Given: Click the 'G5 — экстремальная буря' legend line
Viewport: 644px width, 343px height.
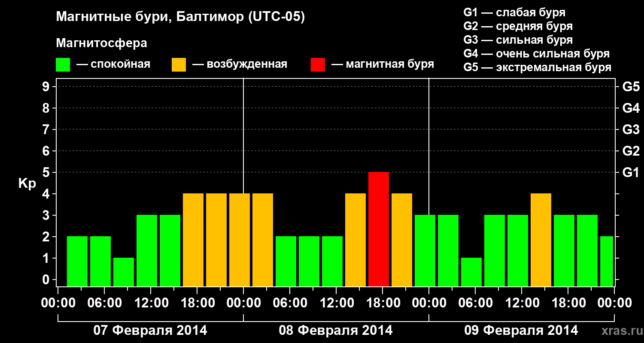Looking at the screenshot, I should (538, 67).
